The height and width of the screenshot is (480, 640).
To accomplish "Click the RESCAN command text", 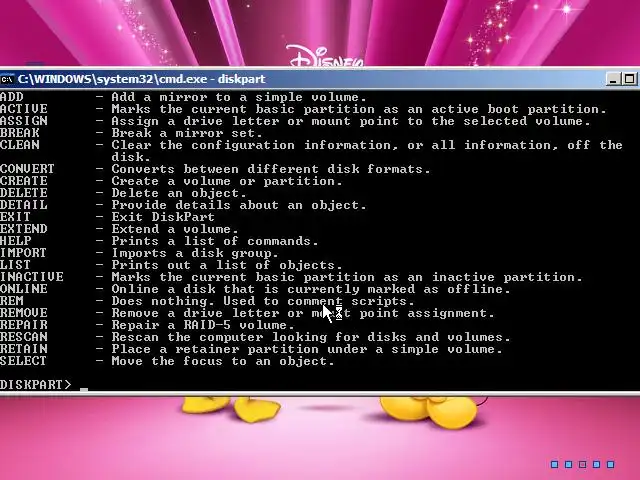I will click(x=24, y=337).
